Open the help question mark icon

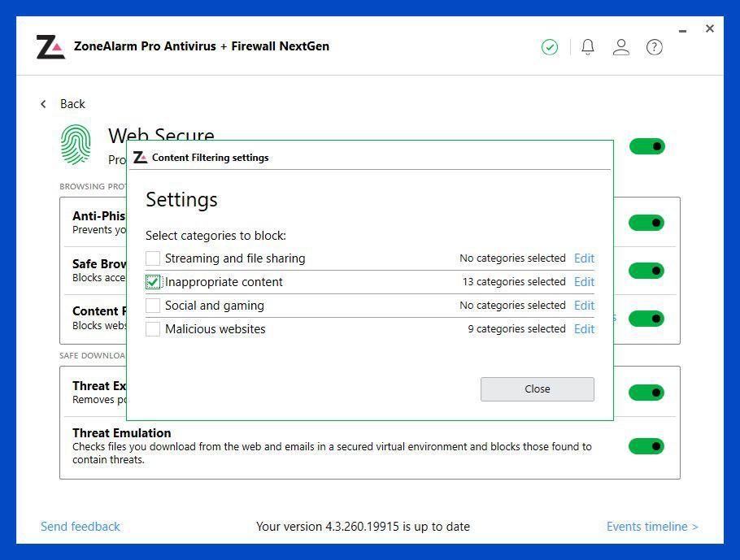point(654,47)
